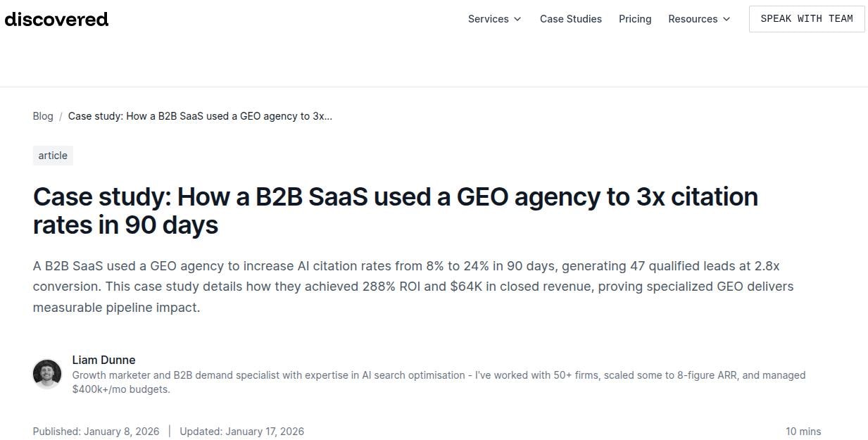Click the article summary paragraph

413,287
